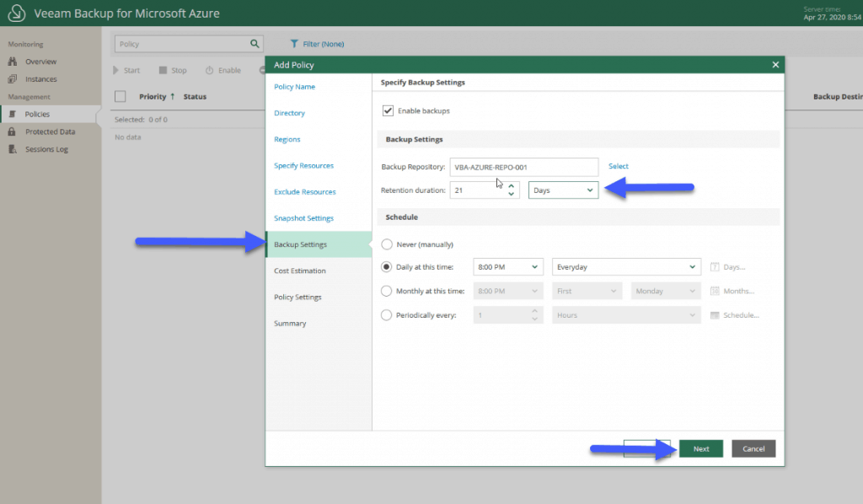
Task: Click the Stop square icon in toolbar
Action: coord(163,71)
